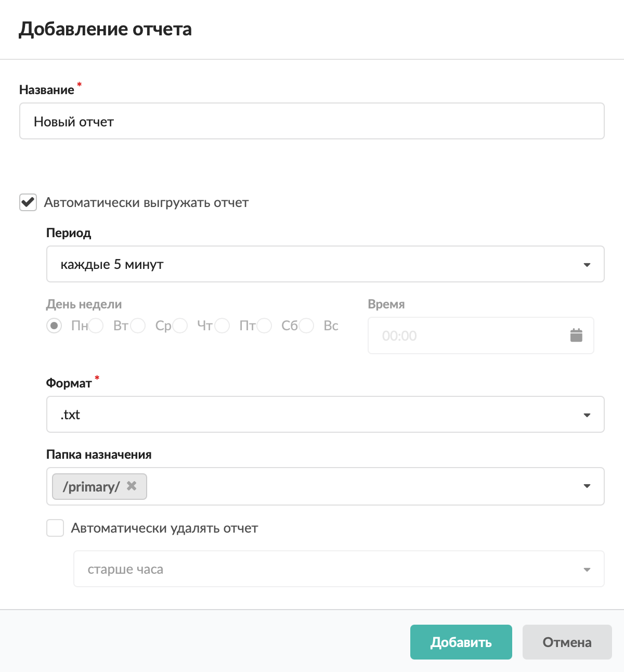
Task: Choose the Ср weekday radio button
Action: tap(138, 326)
